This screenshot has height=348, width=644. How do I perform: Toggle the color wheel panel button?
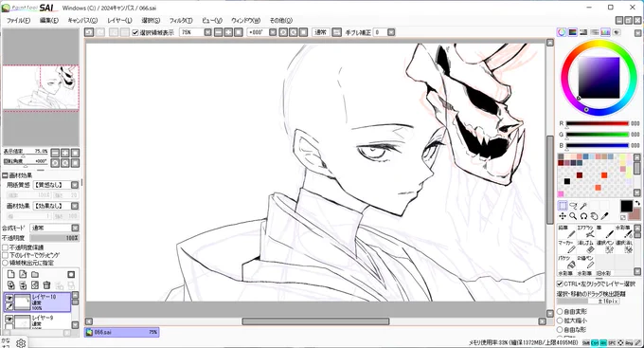(562, 32)
